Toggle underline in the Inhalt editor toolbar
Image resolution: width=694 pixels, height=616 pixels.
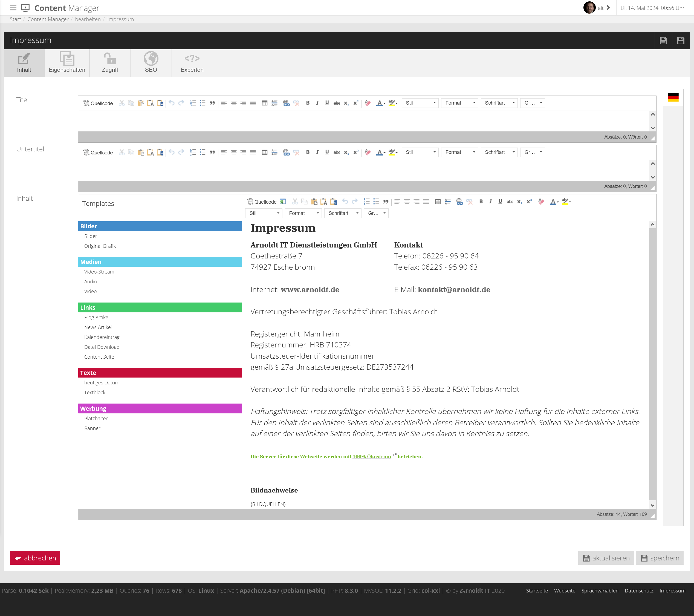coord(500,202)
